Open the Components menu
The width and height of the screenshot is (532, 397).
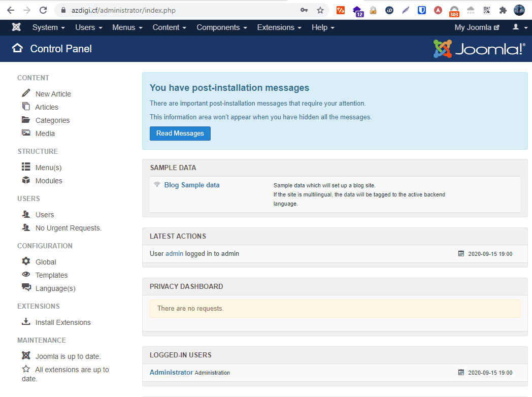222,27
